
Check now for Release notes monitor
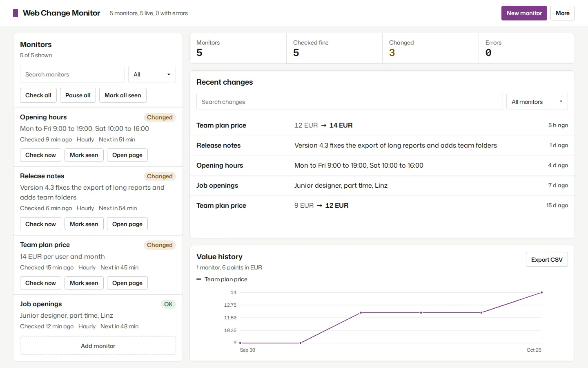coord(40,224)
